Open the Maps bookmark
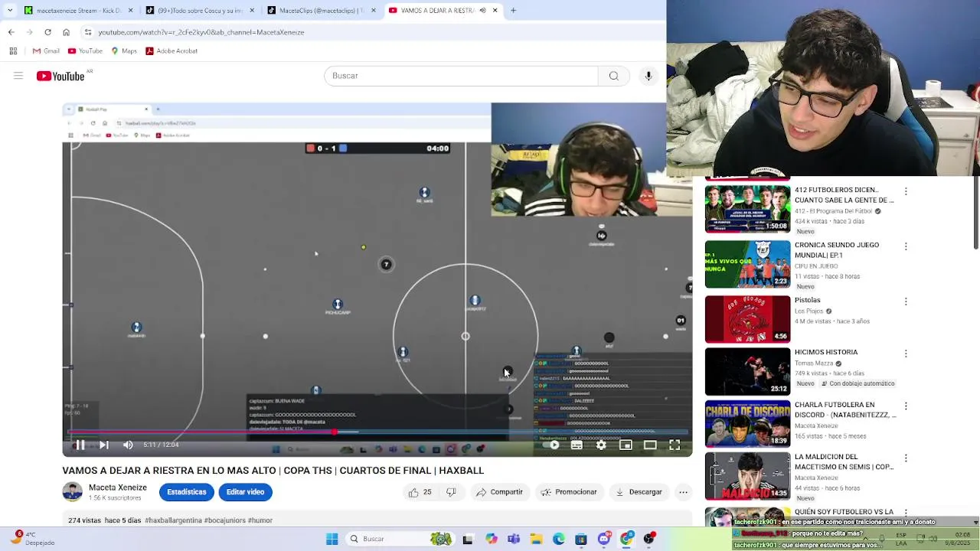The image size is (980, 551). (x=124, y=51)
